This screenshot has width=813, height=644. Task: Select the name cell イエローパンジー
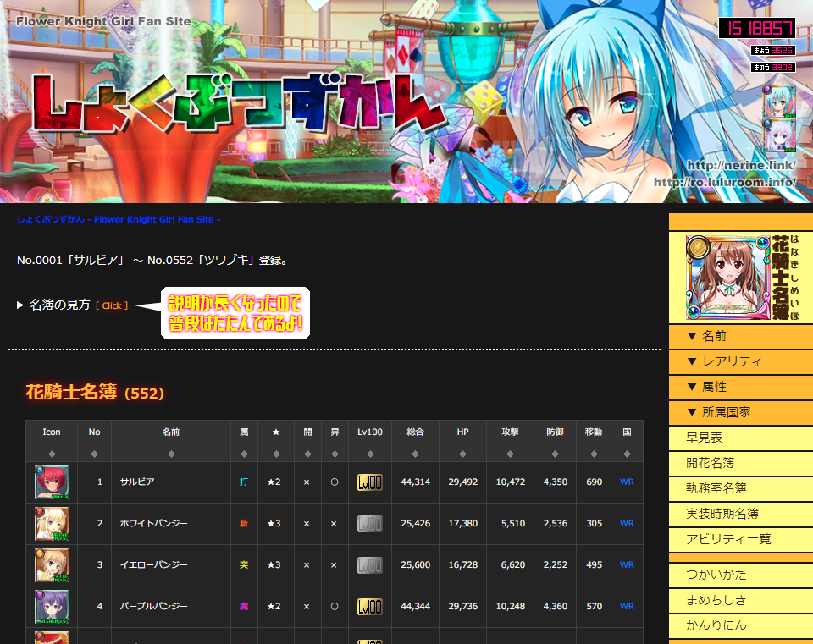pyautogui.click(x=153, y=564)
